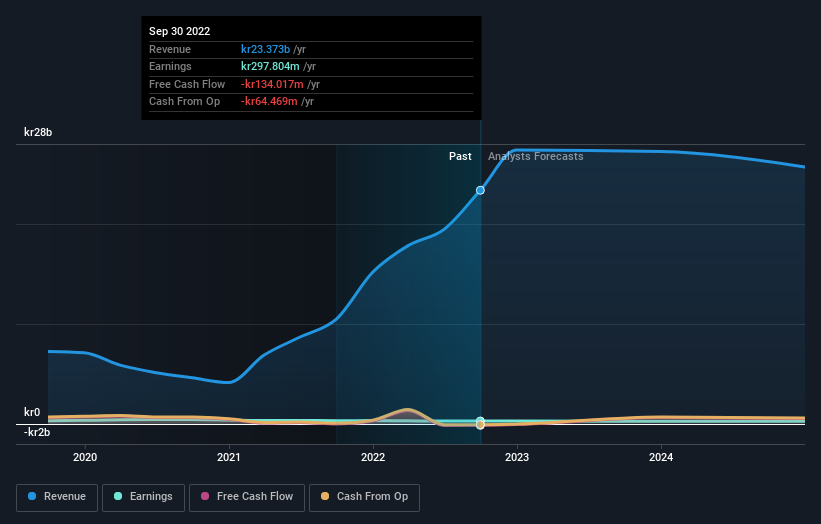Click the kr297.804m earnings value
Image resolution: width=821 pixels, height=524 pixels.
(270, 66)
